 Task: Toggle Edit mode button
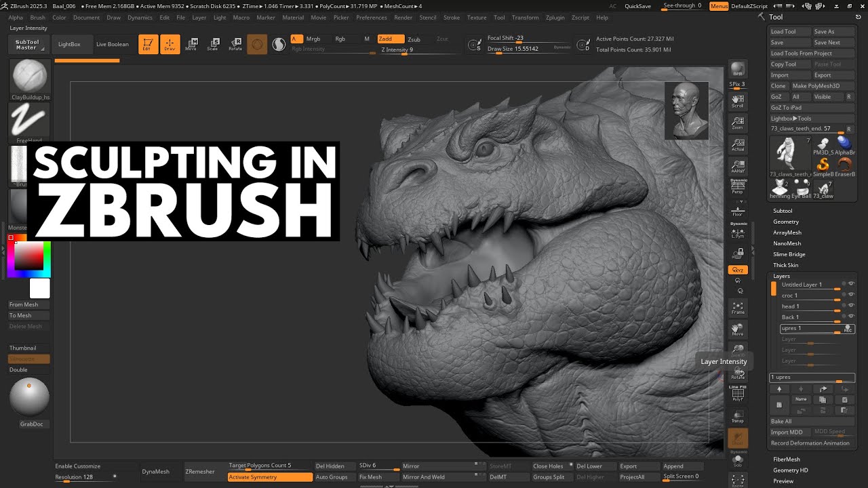148,45
